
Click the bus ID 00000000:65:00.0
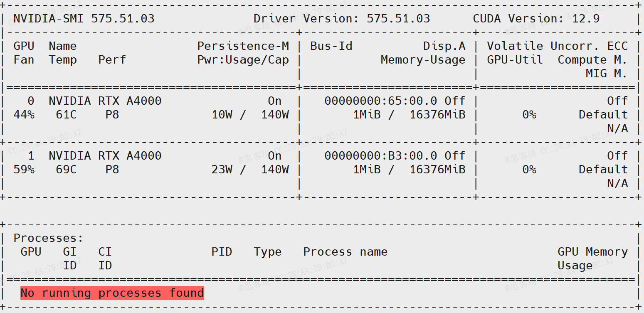click(381, 101)
